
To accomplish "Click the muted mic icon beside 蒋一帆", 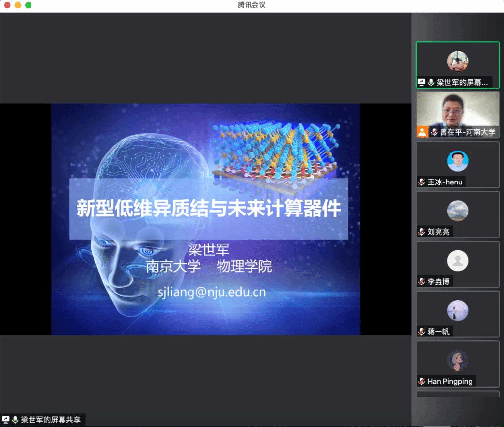I will click(422, 332).
